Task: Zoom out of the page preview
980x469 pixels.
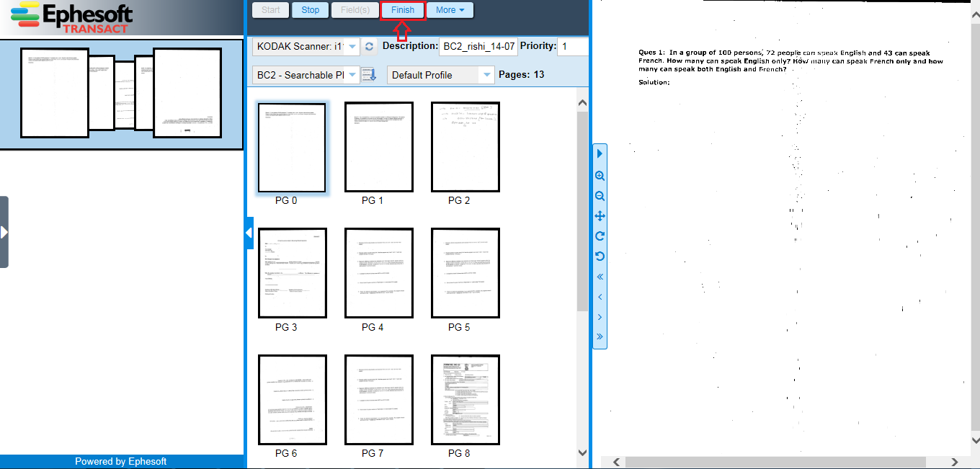Action: pyautogui.click(x=600, y=196)
